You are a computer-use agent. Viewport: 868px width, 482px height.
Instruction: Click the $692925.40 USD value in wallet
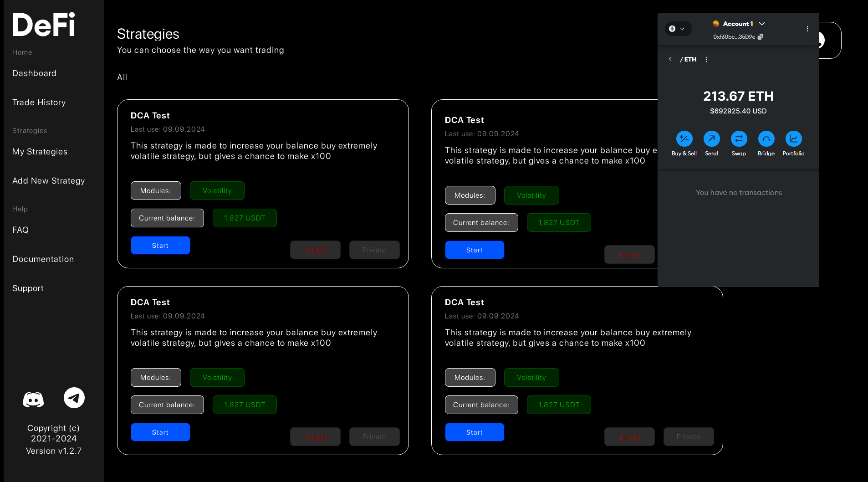(x=738, y=111)
